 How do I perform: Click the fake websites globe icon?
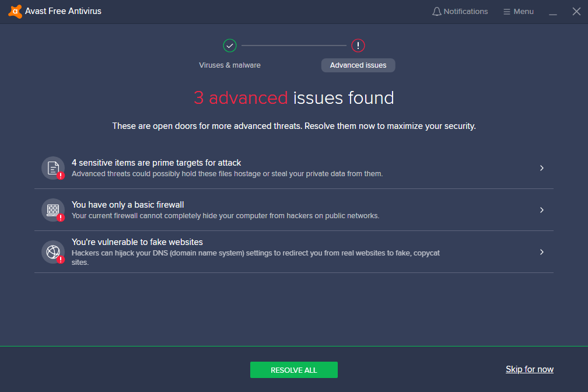pyautogui.click(x=53, y=252)
